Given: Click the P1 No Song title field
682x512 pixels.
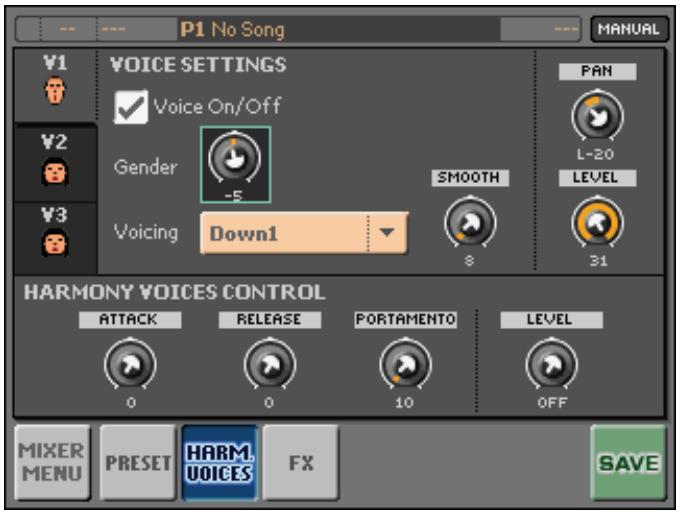Looking at the screenshot, I should (338, 29).
